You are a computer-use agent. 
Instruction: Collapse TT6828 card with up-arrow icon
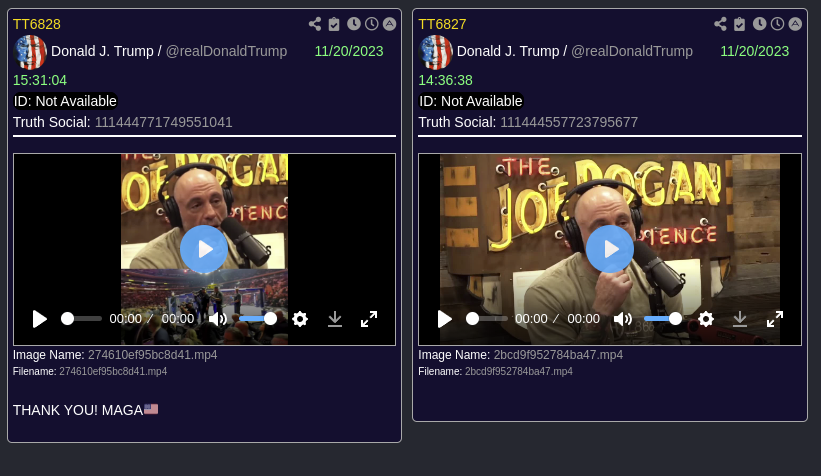point(390,24)
